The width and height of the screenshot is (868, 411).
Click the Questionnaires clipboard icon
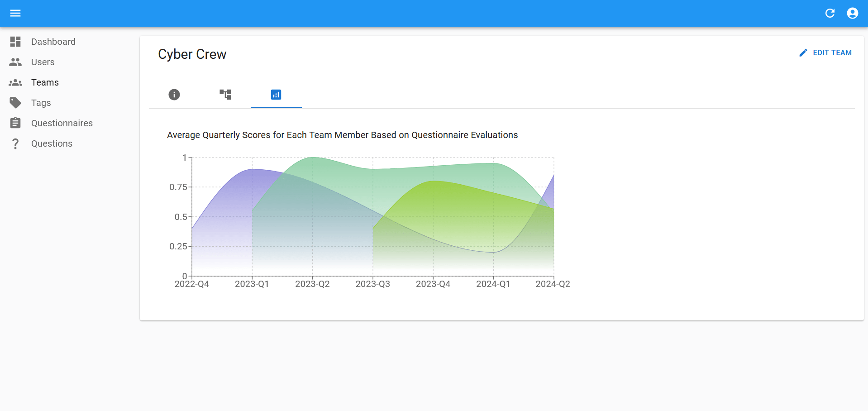coord(15,123)
